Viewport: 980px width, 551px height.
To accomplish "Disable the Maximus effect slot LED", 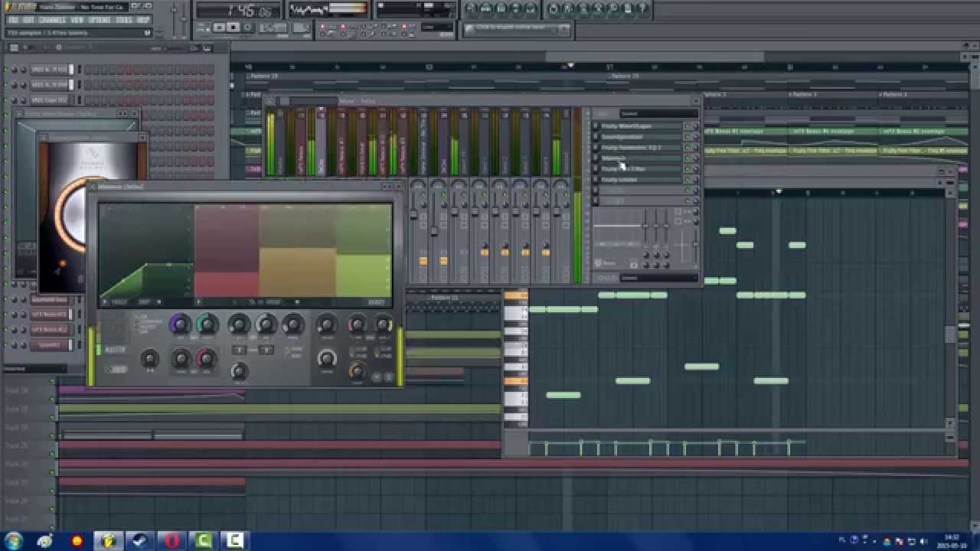I will (687, 158).
